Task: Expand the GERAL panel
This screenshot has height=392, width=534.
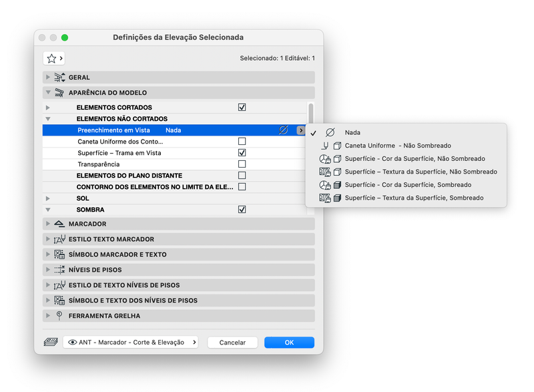Action: [48, 77]
